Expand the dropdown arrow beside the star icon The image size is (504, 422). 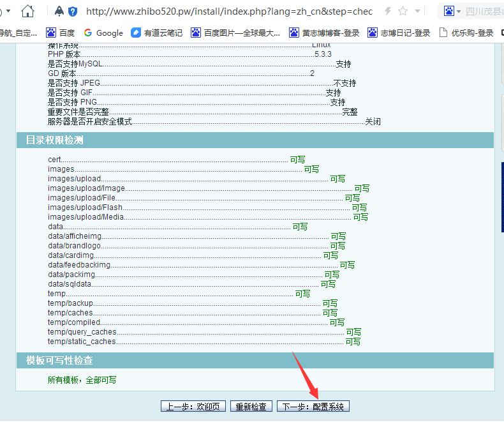[x=417, y=11]
